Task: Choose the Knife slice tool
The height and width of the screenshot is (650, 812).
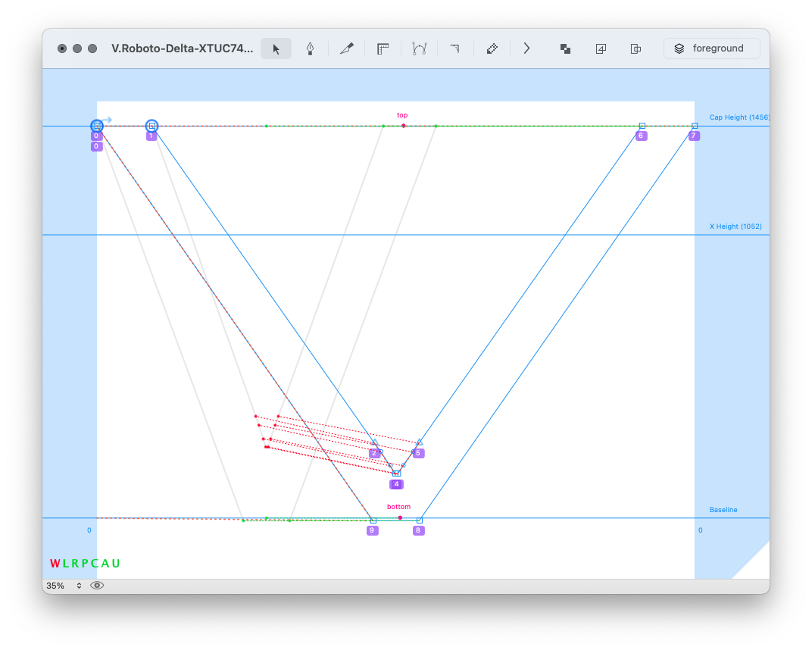Action: pos(347,48)
